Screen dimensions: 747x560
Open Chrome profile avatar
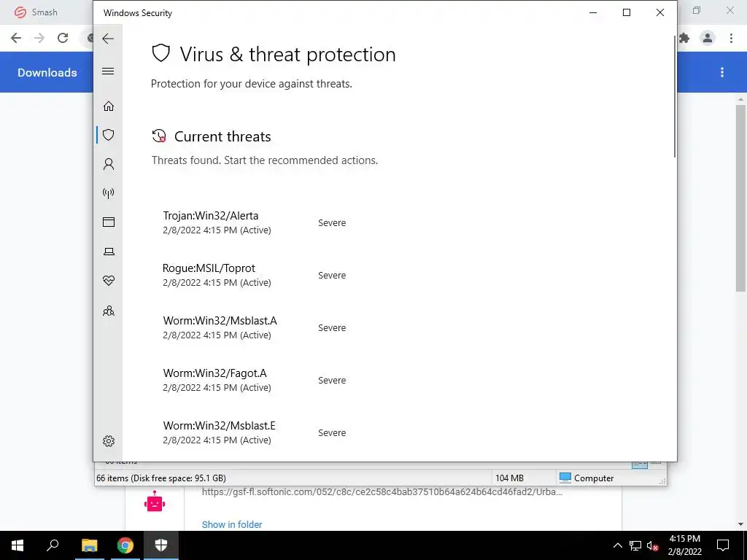(708, 38)
